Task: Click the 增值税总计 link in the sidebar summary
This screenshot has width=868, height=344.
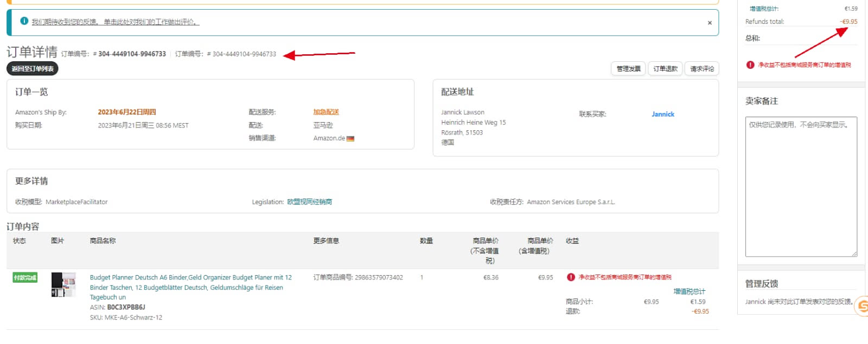Action: coord(764,9)
